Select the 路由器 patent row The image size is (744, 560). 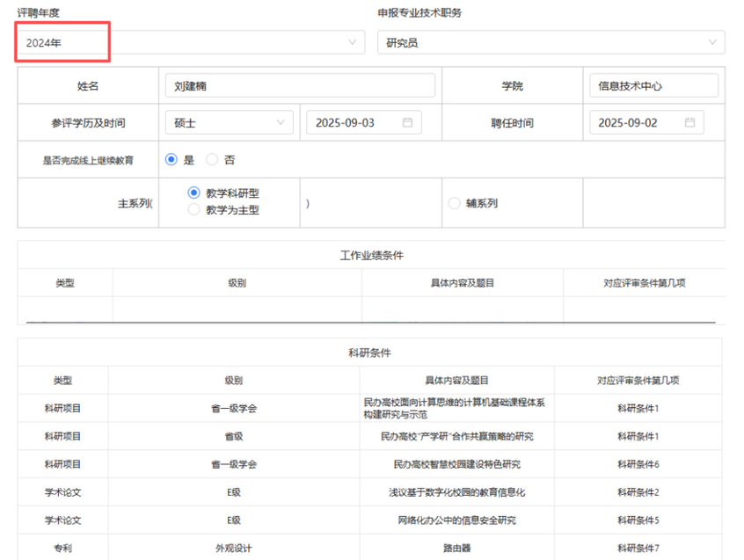(x=456, y=549)
